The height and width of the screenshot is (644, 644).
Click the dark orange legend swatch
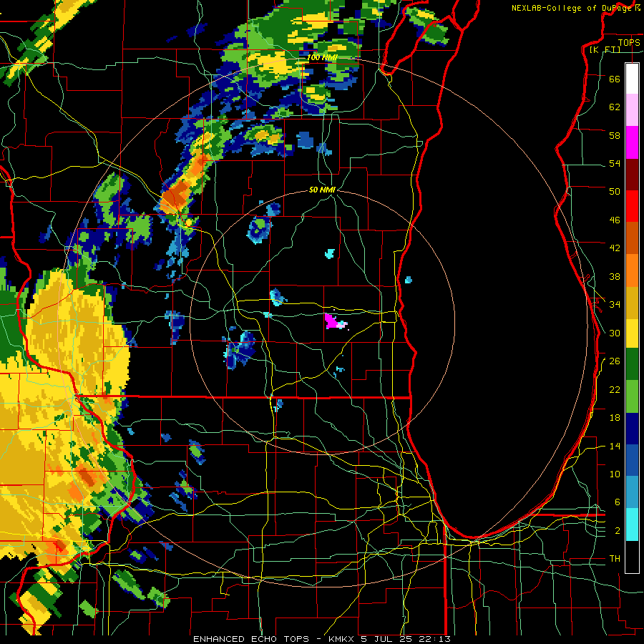632,238
